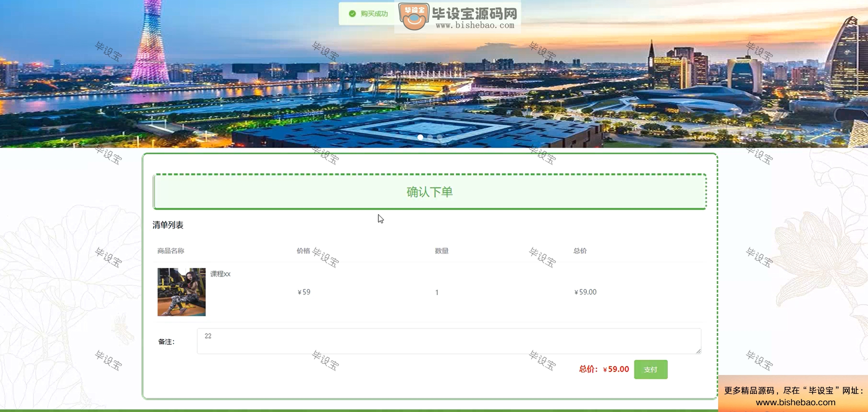Click the 购买成功 notification message
Screen dimensions: 868x412
[x=374, y=14]
